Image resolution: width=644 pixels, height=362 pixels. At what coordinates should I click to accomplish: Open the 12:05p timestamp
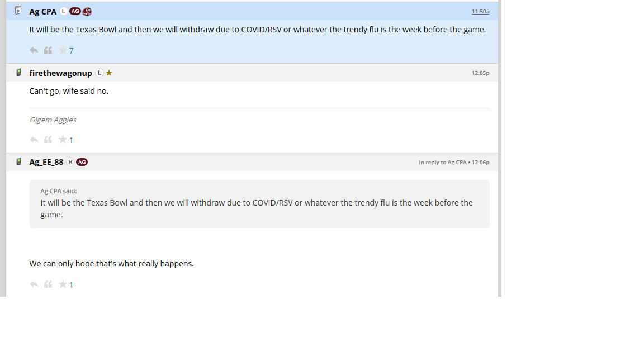pos(480,73)
